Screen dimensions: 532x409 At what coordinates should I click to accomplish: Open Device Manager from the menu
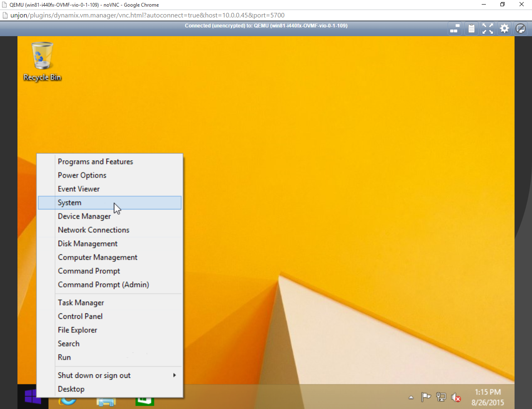pyautogui.click(x=84, y=217)
